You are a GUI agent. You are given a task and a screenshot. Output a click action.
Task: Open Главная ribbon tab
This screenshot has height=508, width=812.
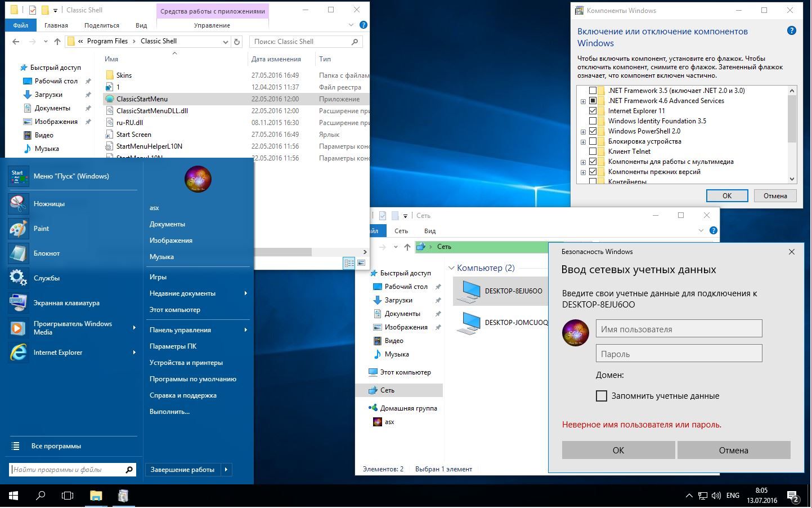(56, 25)
